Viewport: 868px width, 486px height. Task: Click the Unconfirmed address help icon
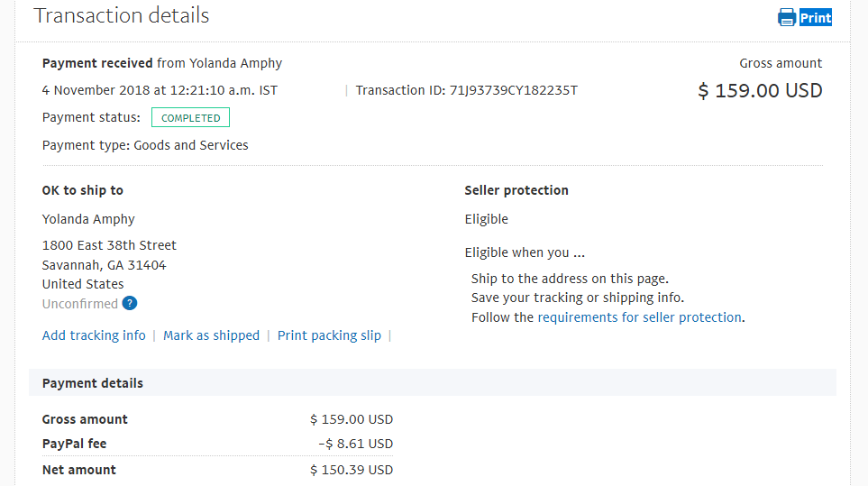point(130,303)
